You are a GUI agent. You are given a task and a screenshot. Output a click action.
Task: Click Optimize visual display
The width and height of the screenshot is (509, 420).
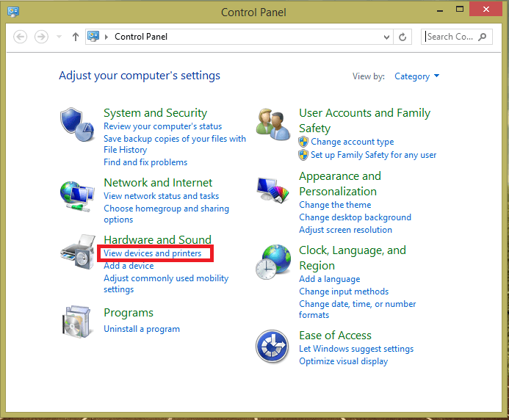(344, 361)
